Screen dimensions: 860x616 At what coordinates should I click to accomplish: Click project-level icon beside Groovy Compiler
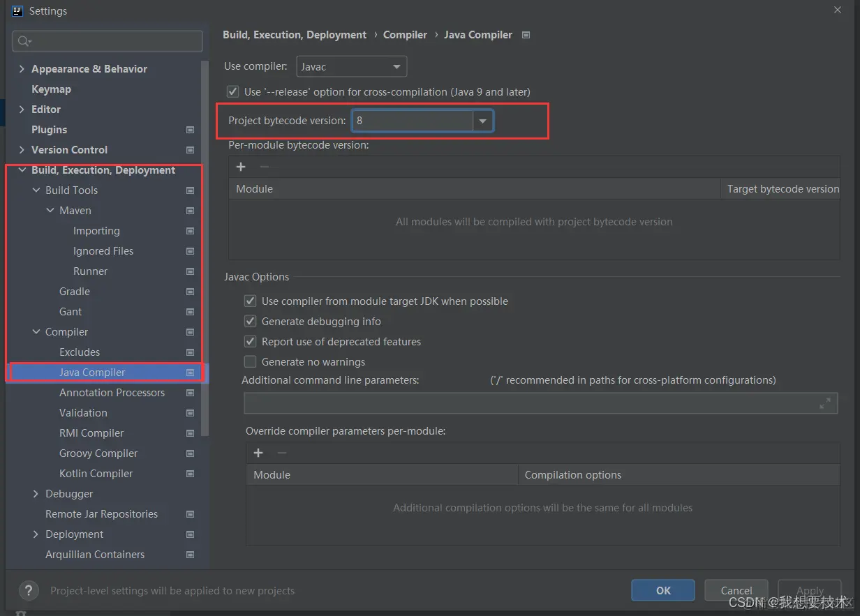click(190, 453)
